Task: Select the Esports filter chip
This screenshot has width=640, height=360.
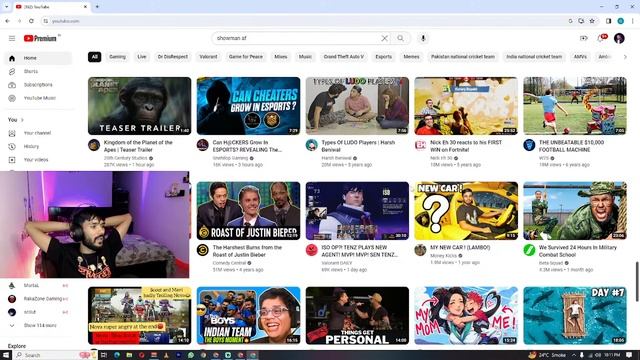Action: pyautogui.click(x=384, y=57)
